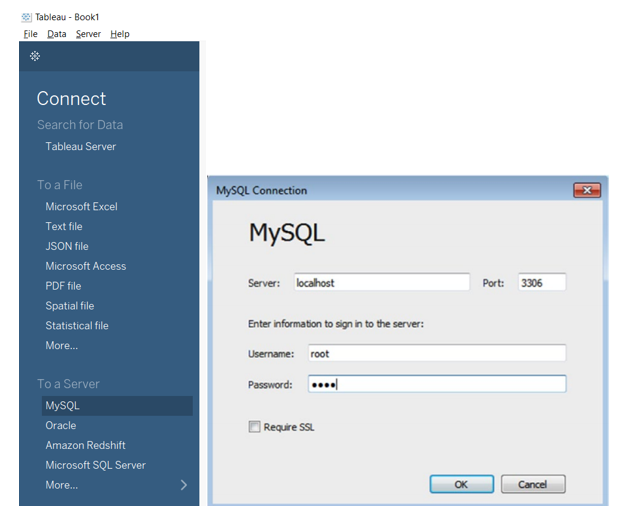Screen dimensions: 628x517
Task: Click the Tableau app icon in the title bar
Action: coord(26,17)
